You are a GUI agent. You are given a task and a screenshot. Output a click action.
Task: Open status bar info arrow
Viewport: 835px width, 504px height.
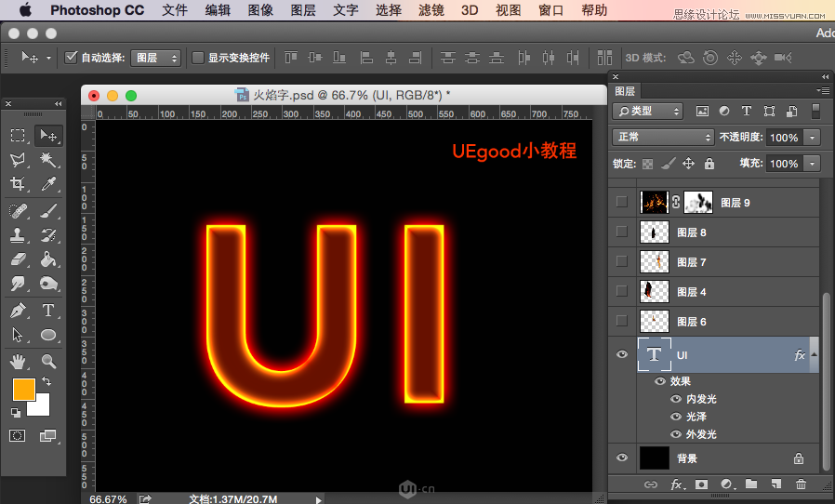[x=318, y=499]
